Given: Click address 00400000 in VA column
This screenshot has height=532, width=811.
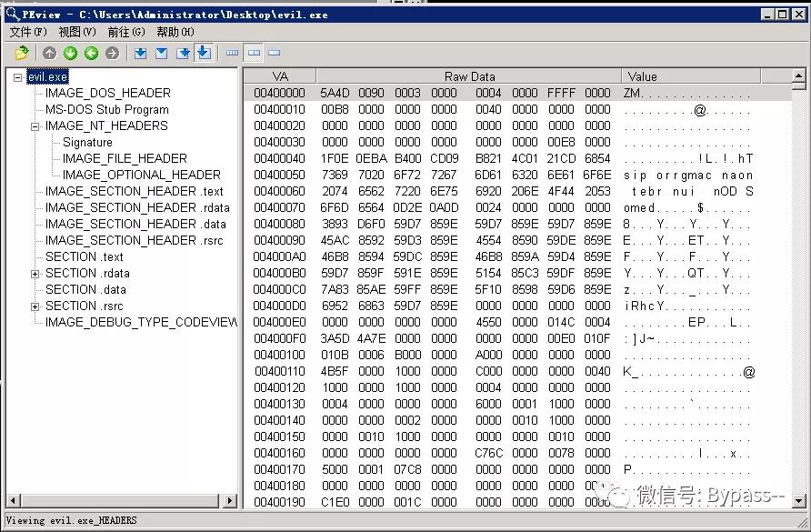Looking at the screenshot, I should point(279,93).
